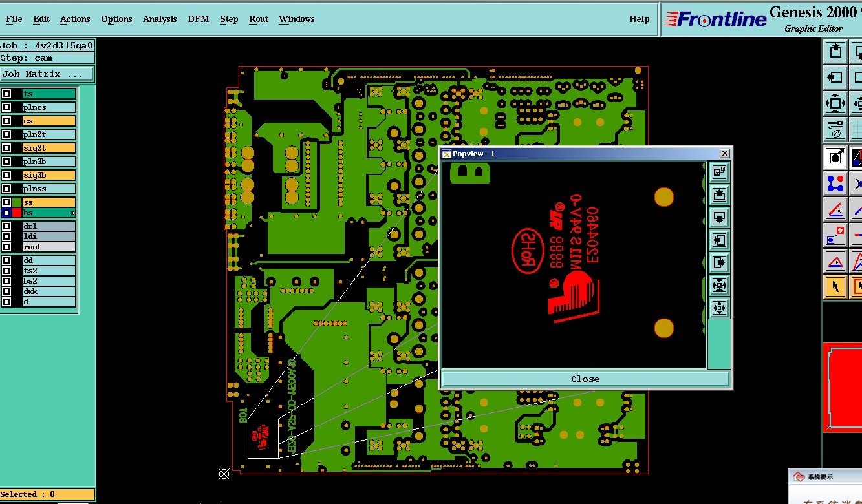Screen dimensions: 862x504
Task: Click Popview pan right icon
Action: pyautogui.click(x=719, y=262)
